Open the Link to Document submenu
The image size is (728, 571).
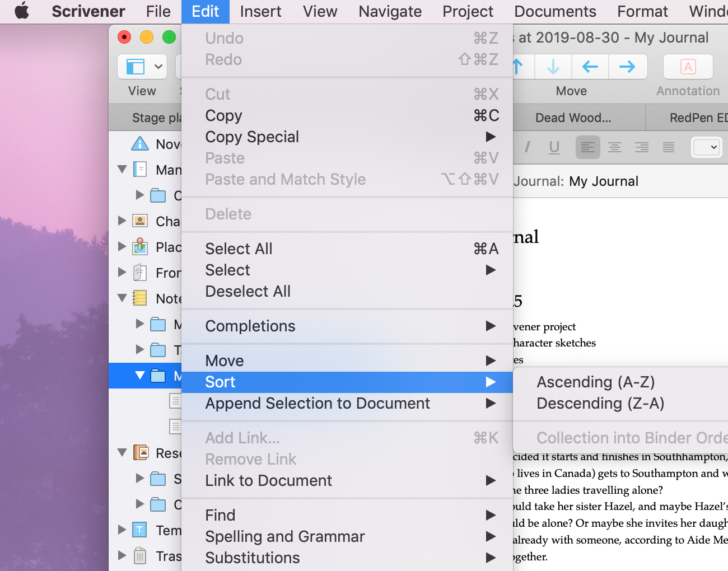click(347, 480)
